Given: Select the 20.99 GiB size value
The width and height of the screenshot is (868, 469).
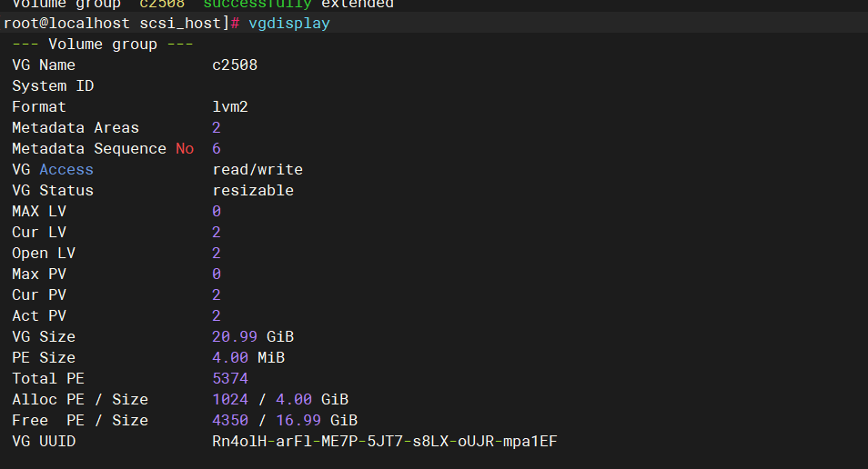Looking at the screenshot, I should pyautogui.click(x=253, y=337).
